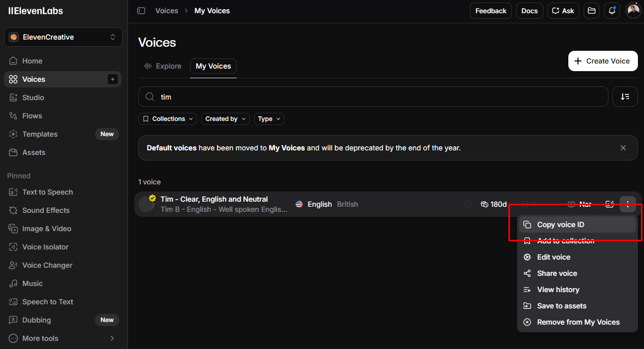Click the Save to assets icon
Viewport: 644px width, 349px height.
527,306
